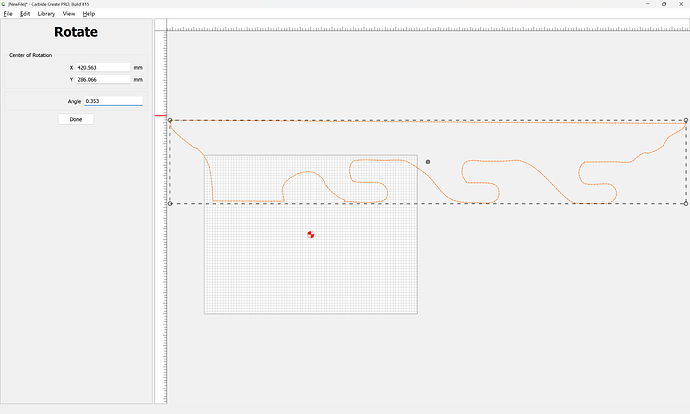Screen dimensions: 690x414
Task: Select the top-right corner handle of selection
Action: [686, 120]
